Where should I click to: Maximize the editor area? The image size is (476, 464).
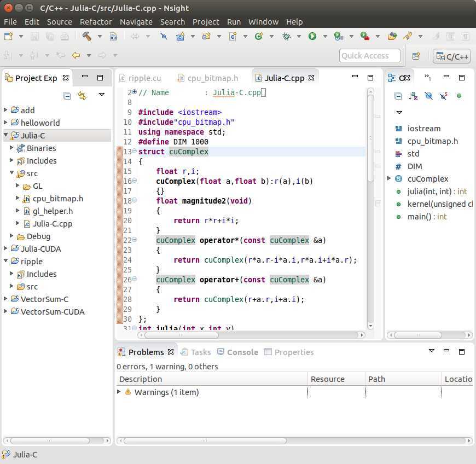[x=370, y=78]
